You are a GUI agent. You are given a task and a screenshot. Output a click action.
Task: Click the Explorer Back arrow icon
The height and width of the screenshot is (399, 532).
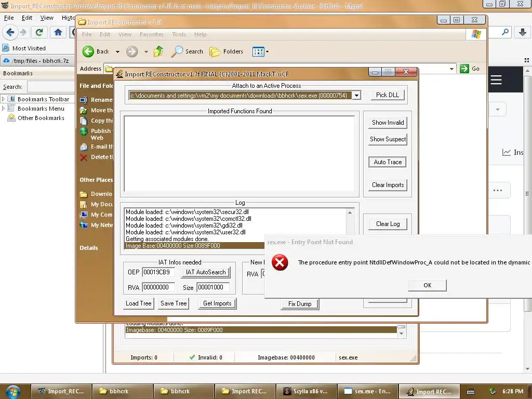(88, 51)
